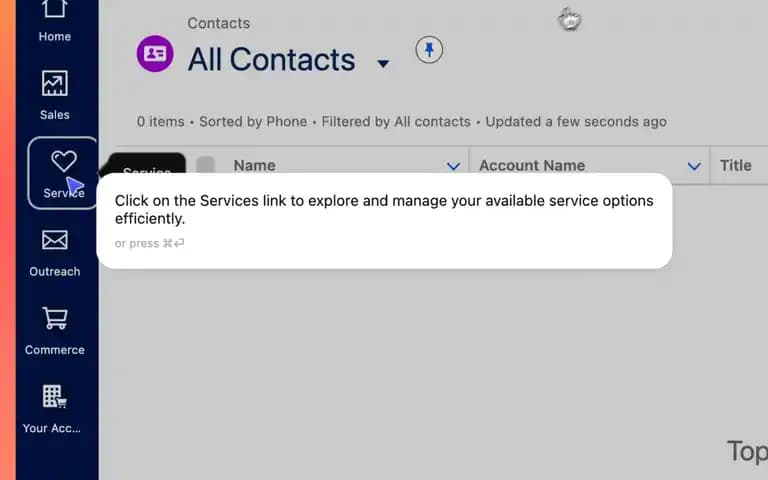Open the Account Name column chevron
Image resolution: width=768 pixels, height=480 pixels.
[694, 167]
